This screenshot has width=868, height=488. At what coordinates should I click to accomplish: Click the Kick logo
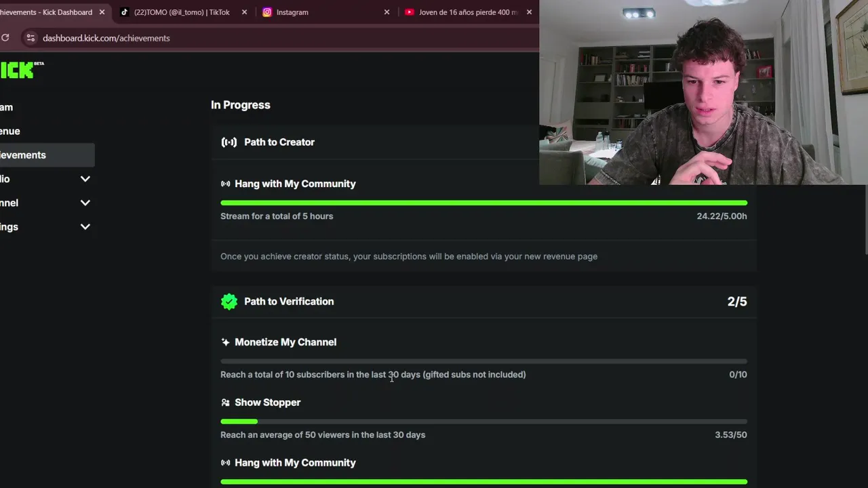point(22,70)
